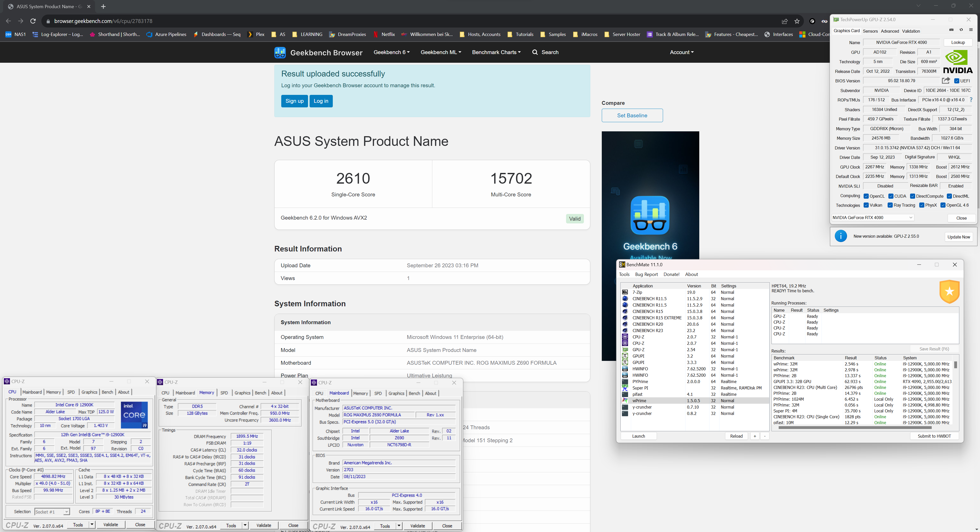Open the Netflix bookmark

(384, 34)
